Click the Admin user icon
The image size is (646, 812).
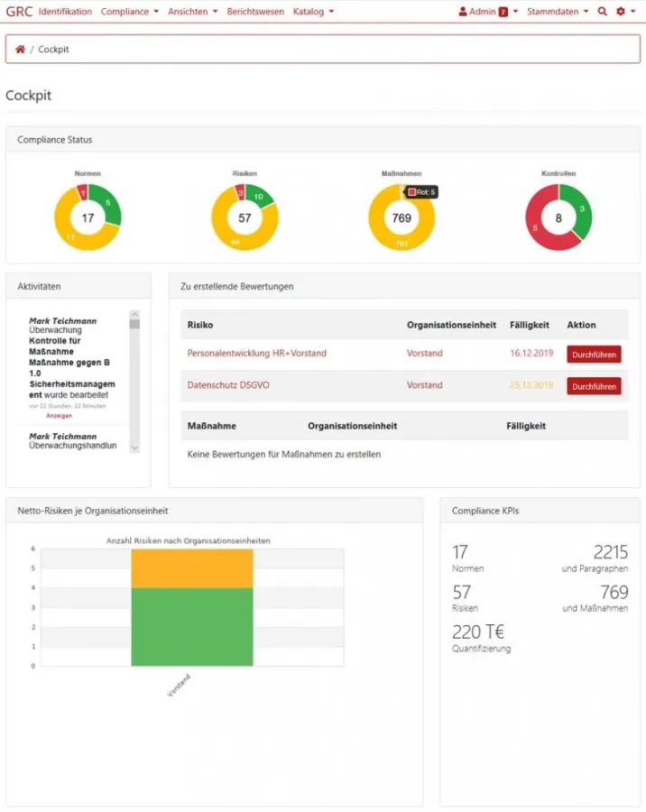(463, 12)
